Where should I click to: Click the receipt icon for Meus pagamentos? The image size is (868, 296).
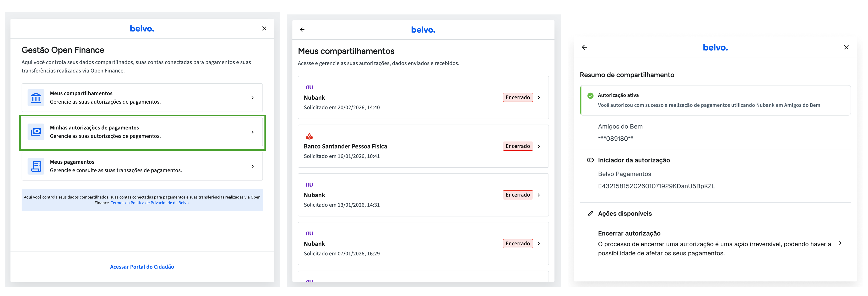pos(36,166)
